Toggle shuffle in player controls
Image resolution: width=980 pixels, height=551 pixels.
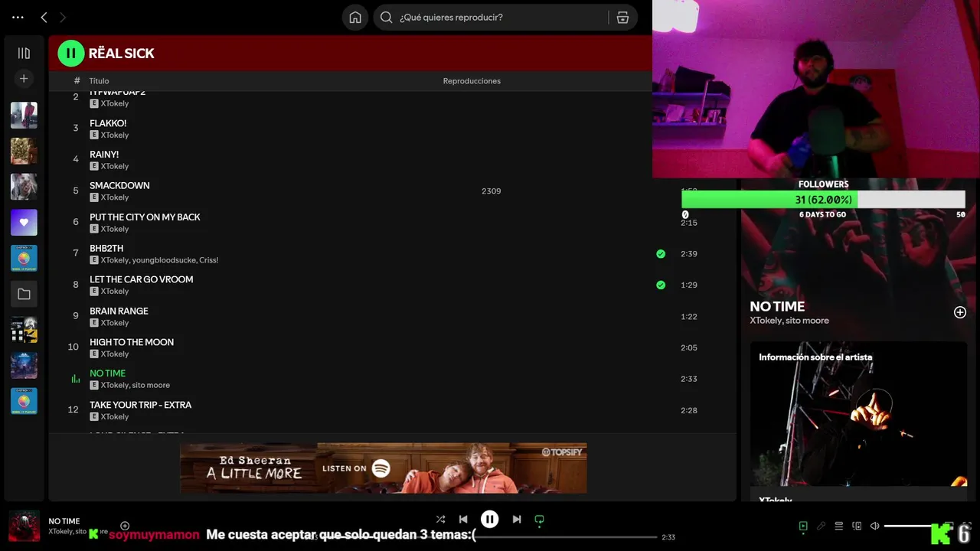440,520
